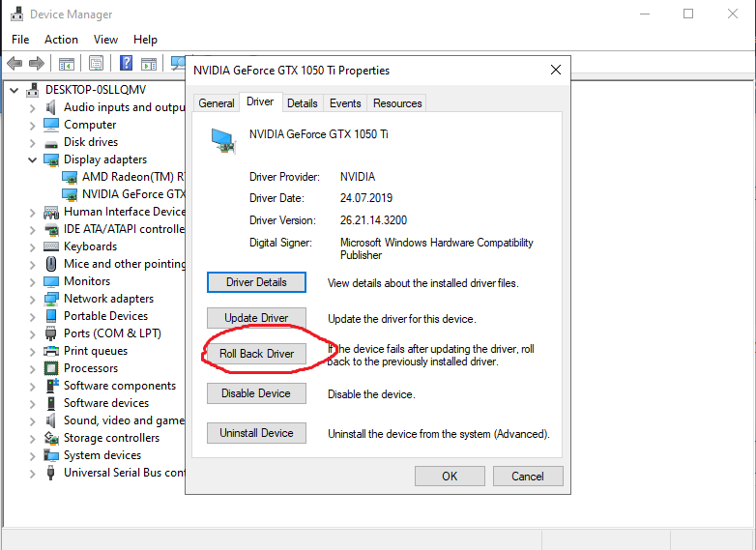Screen dimensions: 756x550
Task: Click the Print queues printer icon
Action: (x=51, y=351)
